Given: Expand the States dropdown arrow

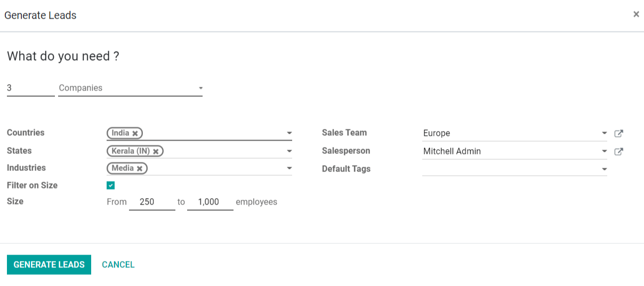Looking at the screenshot, I should [289, 151].
